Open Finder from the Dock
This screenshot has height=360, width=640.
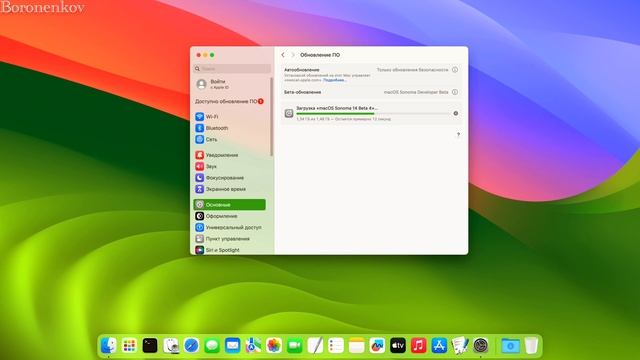pos(109,346)
